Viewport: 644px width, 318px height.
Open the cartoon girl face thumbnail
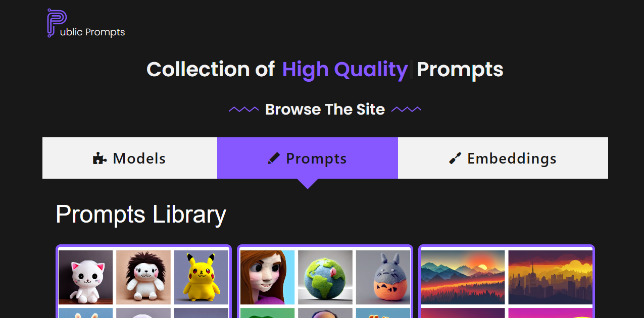tap(267, 277)
